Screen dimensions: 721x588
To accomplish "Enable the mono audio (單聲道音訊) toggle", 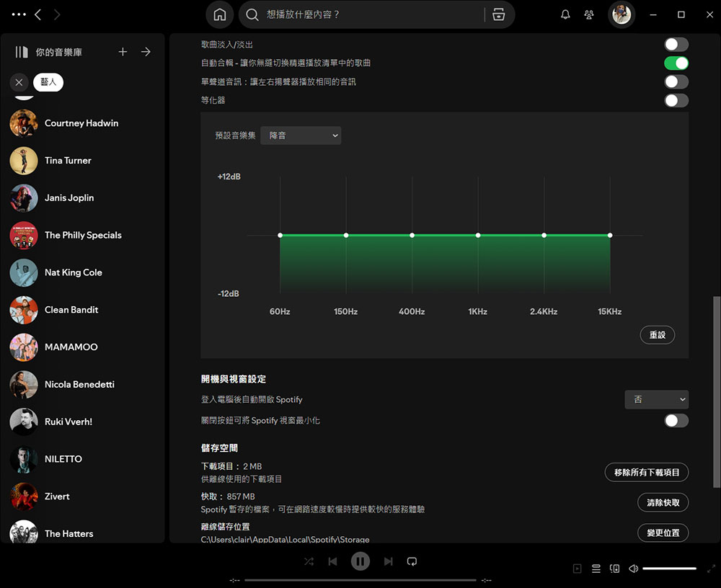I will (x=676, y=82).
